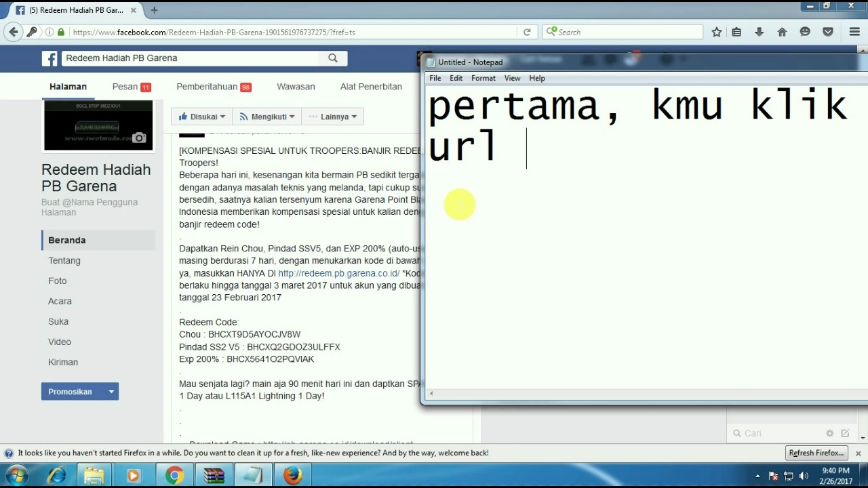
Task: Open the Pemberitahuan tab
Action: tap(214, 87)
